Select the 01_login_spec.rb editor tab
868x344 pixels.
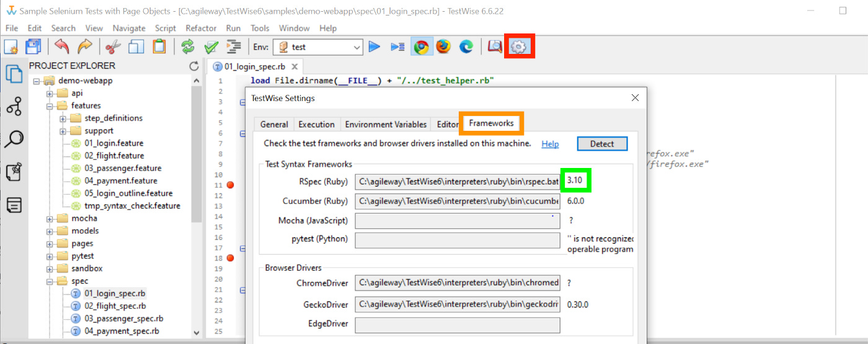click(254, 67)
